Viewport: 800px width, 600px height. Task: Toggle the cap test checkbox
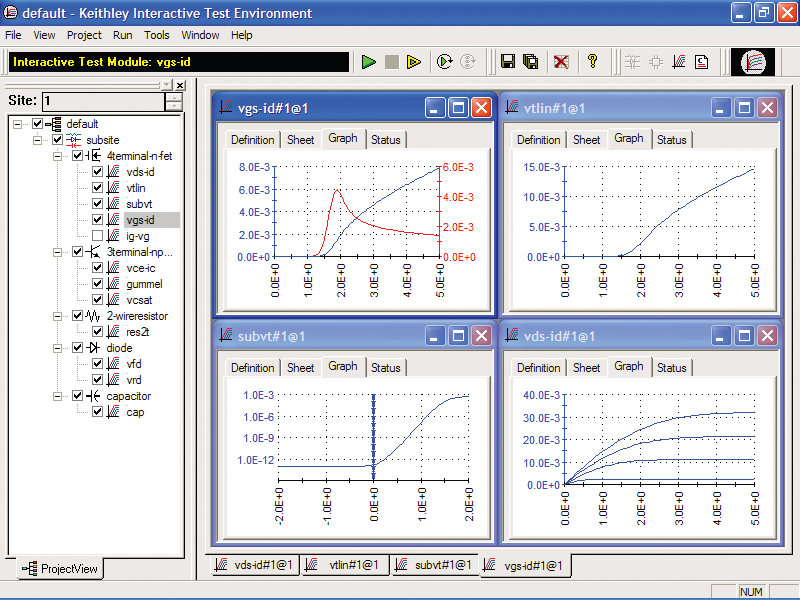97,412
